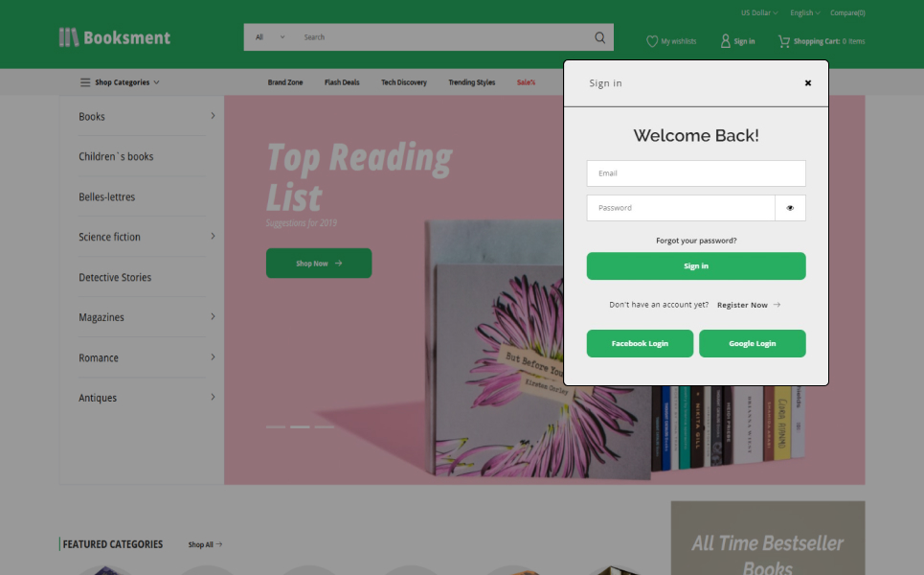Click the All Time Bestseller Books banner

tap(768, 538)
